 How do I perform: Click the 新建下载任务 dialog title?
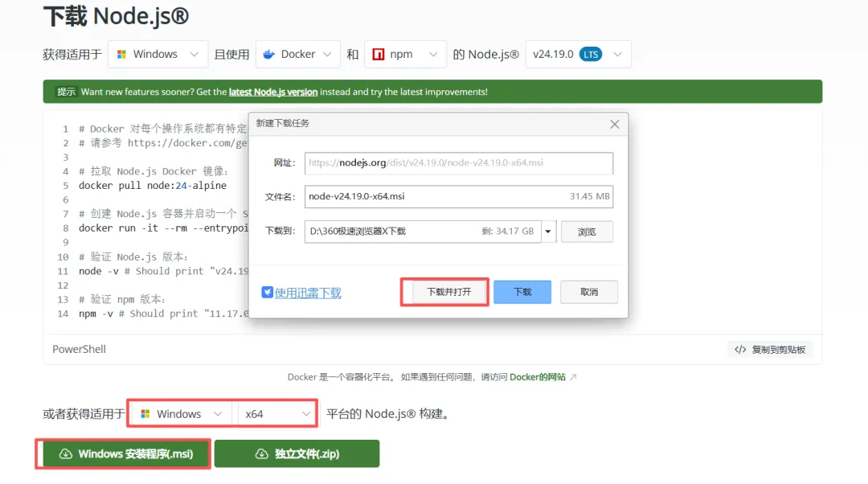282,124
